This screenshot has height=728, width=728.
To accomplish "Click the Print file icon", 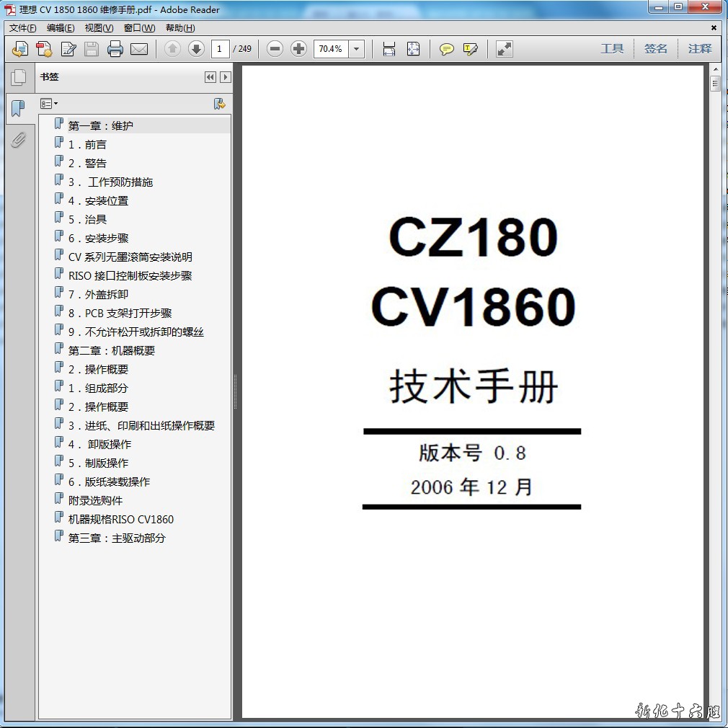I will tap(115, 49).
